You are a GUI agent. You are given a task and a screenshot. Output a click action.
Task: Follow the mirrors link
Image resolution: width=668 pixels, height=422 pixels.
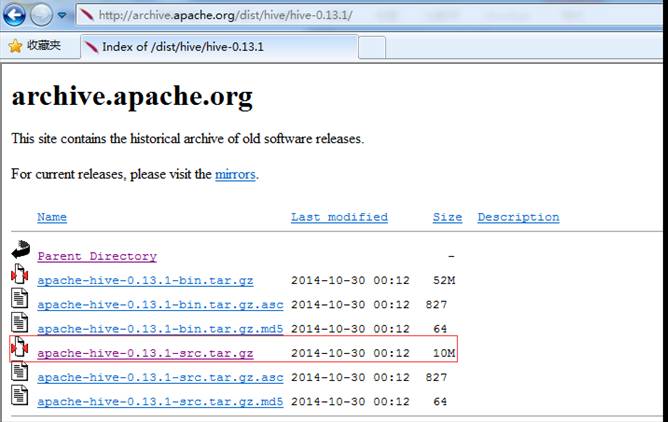click(235, 174)
